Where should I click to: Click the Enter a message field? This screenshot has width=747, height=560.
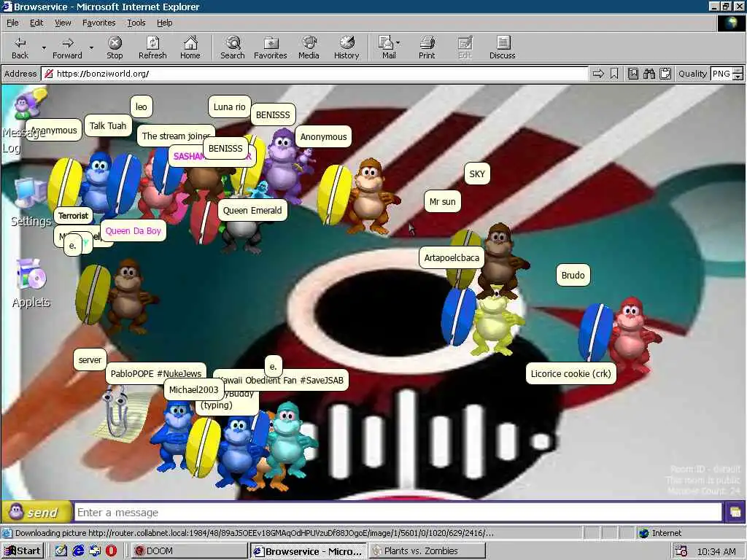tap(398, 513)
